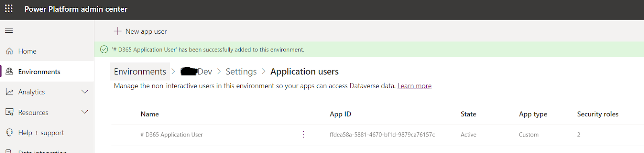Click the green success checkmark icon
This screenshot has height=153, width=644.
(x=104, y=50)
